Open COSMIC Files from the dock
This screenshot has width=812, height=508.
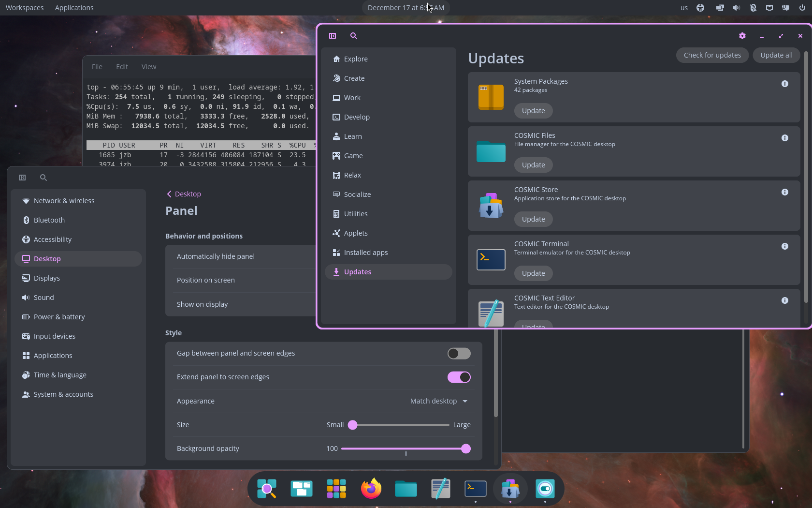(406, 489)
